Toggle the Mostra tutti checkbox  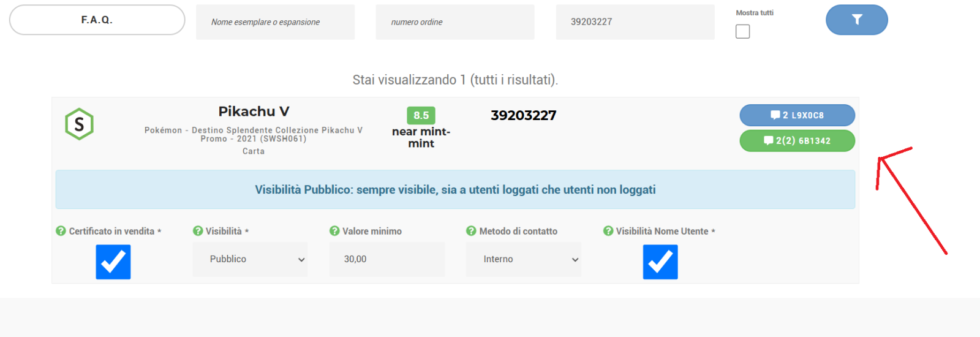tap(742, 31)
